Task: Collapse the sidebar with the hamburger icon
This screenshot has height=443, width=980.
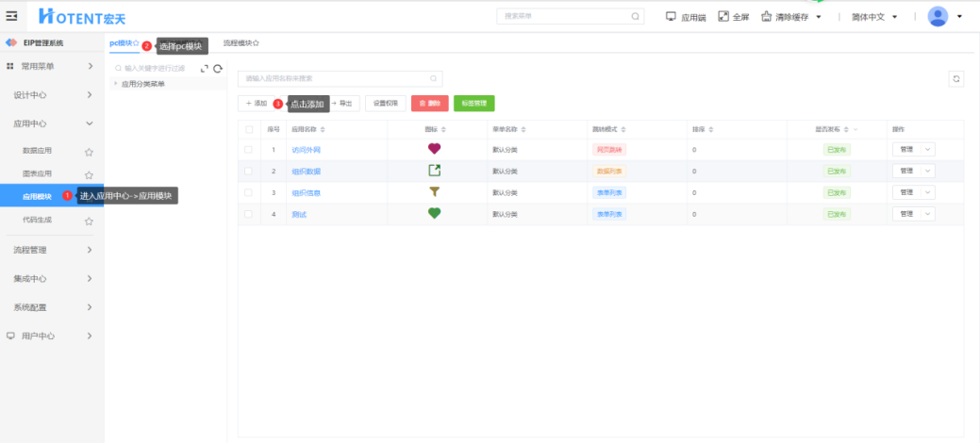Action: pos(12,16)
